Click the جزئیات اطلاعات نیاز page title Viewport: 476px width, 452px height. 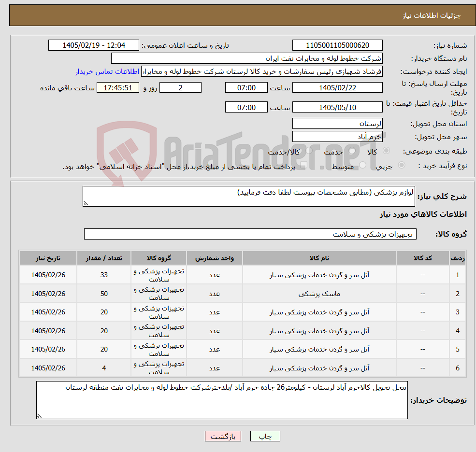(x=431, y=15)
